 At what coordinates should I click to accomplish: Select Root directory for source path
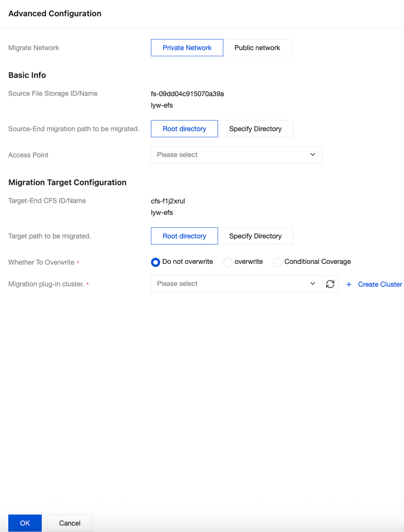pos(184,129)
